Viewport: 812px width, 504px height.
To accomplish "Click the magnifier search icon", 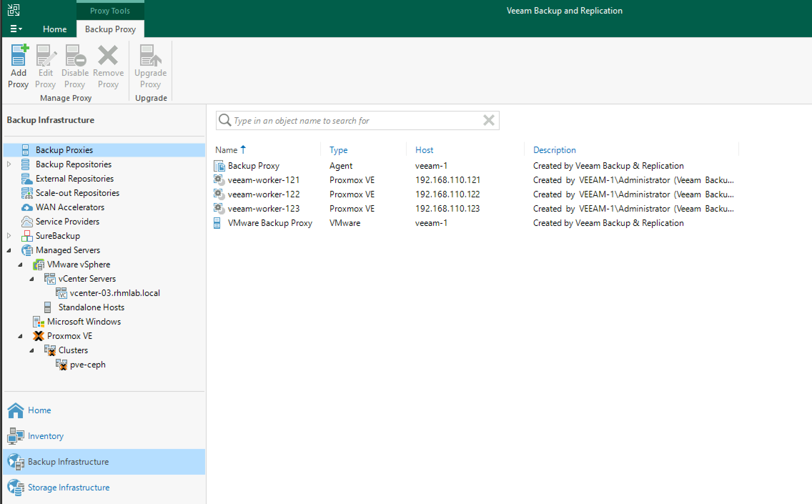I will point(225,120).
